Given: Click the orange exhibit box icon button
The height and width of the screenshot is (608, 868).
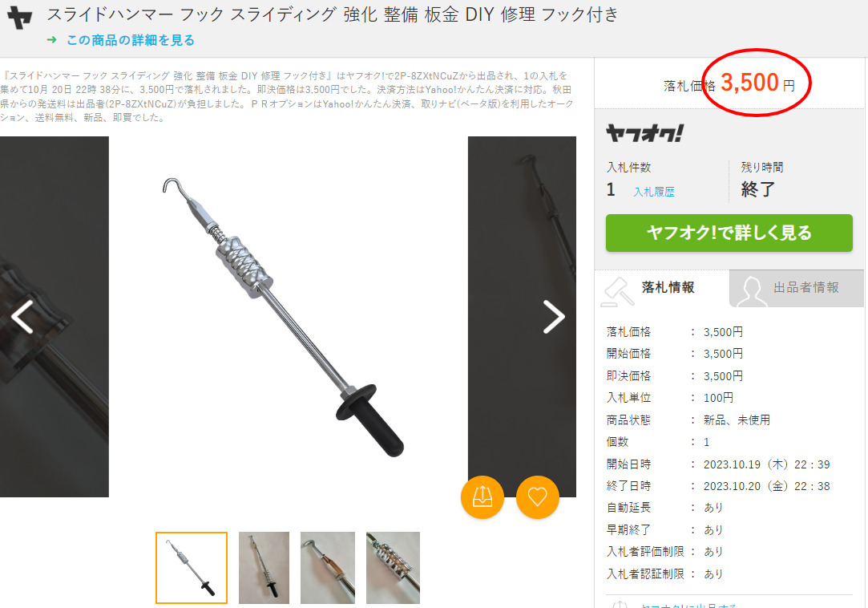Looking at the screenshot, I should point(482,497).
